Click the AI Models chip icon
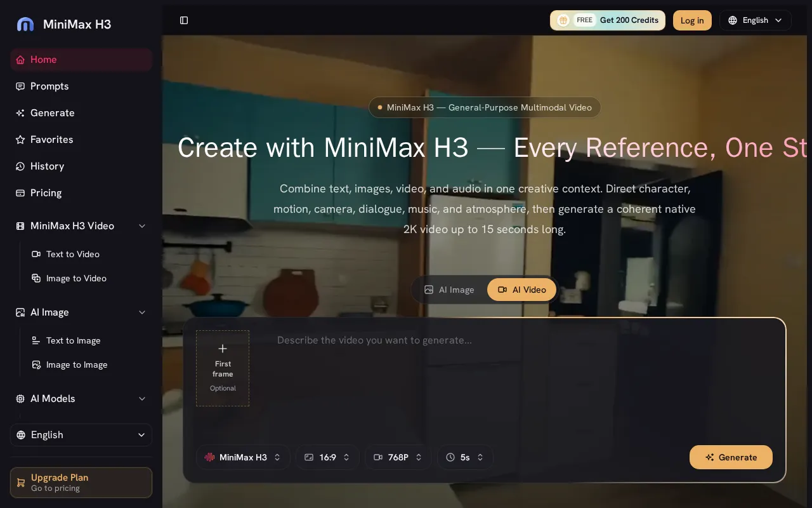The height and width of the screenshot is (508, 812). [20, 399]
